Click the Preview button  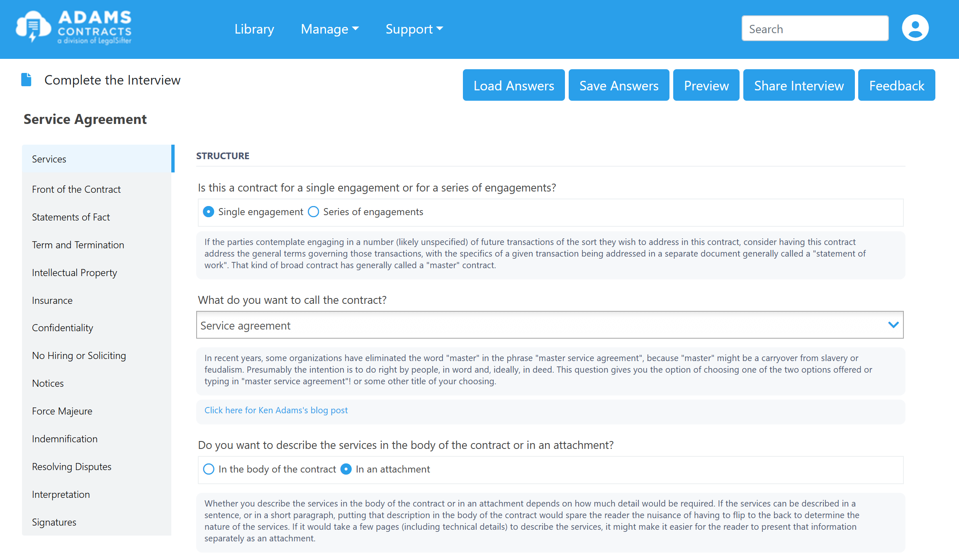tap(706, 85)
